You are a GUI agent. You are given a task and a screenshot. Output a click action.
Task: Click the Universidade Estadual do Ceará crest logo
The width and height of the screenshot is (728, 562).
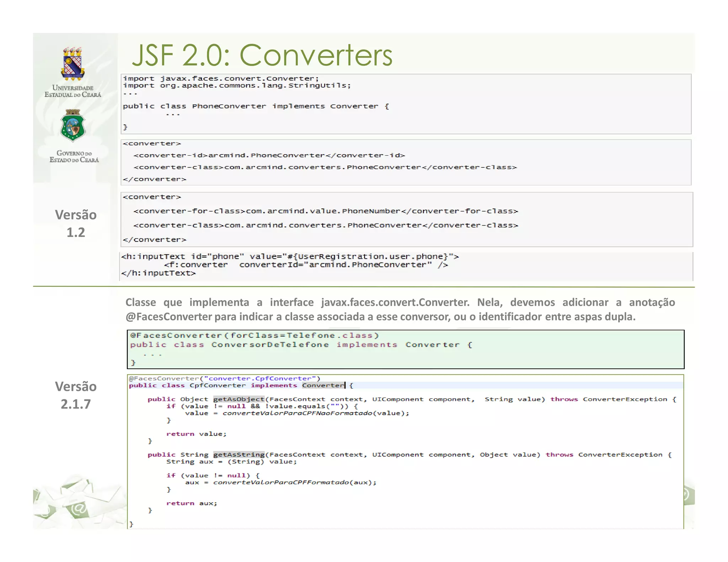click(x=73, y=64)
